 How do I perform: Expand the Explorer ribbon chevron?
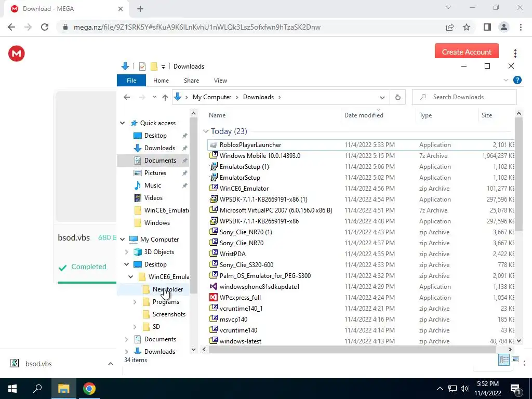[x=506, y=81]
